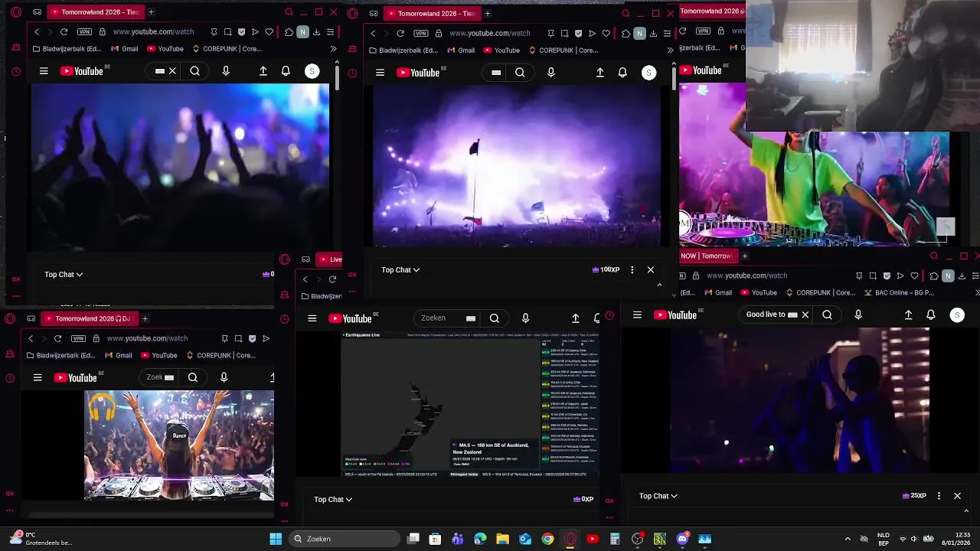
Task: Click search magnifier in bottom-left DJ YouTube window
Action: pyautogui.click(x=193, y=377)
